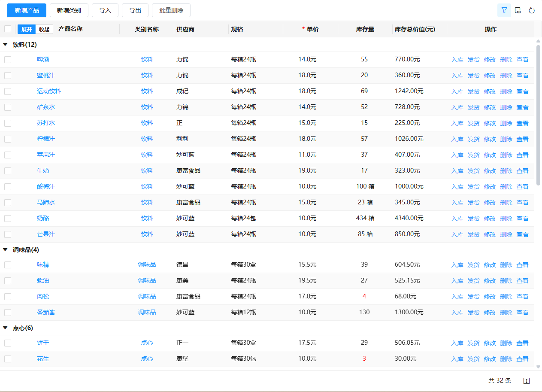Click the 共 32 条 record count
Image resolution: width=542 pixels, height=392 pixels.
[x=500, y=380]
